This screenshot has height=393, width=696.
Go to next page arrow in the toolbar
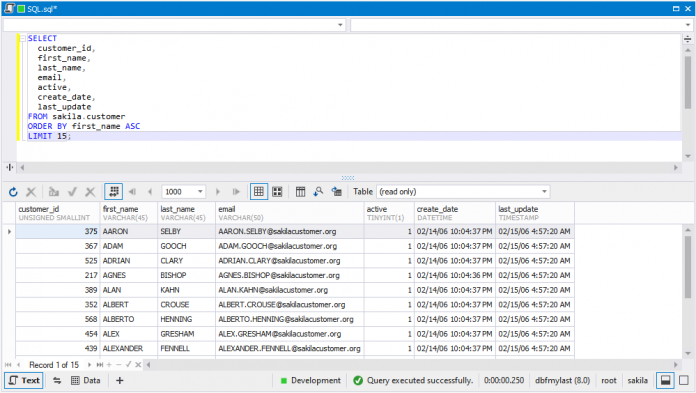[x=218, y=192]
